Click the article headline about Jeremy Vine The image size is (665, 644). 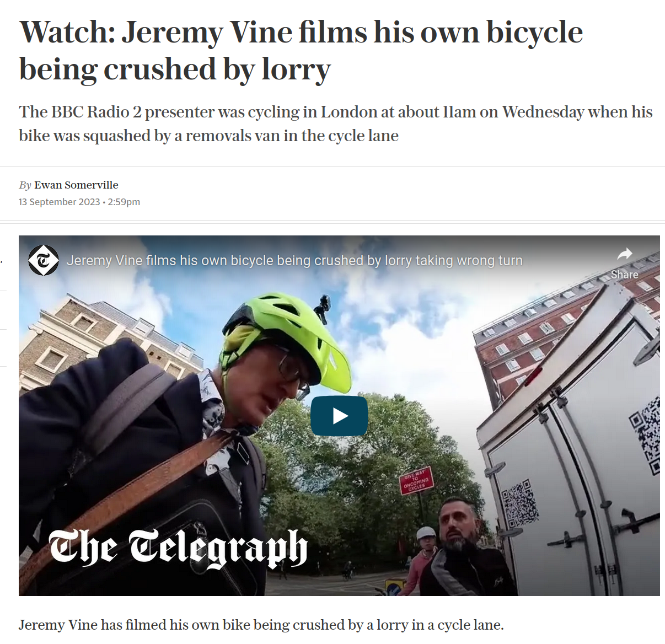point(301,51)
